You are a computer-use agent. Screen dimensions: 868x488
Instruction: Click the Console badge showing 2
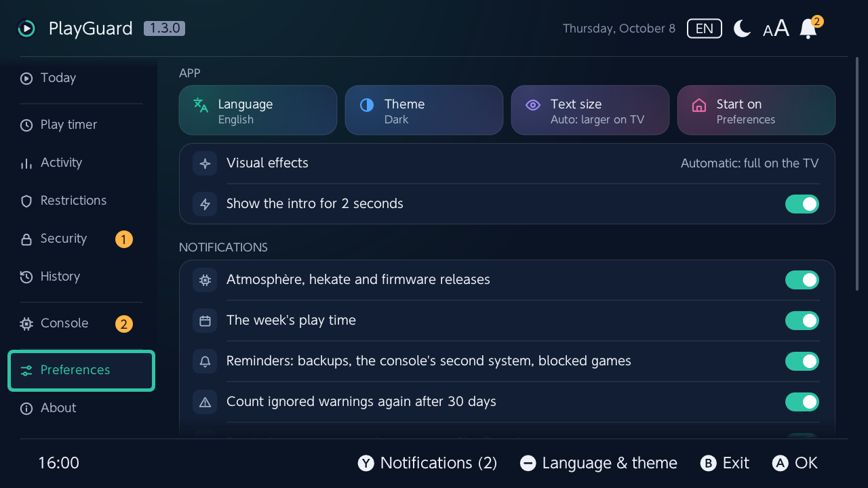click(x=123, y=324)
